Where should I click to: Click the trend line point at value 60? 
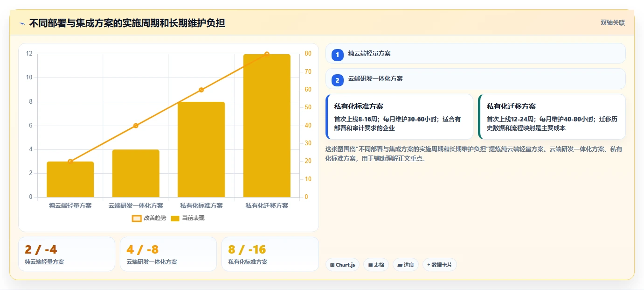tap(201, 90)
